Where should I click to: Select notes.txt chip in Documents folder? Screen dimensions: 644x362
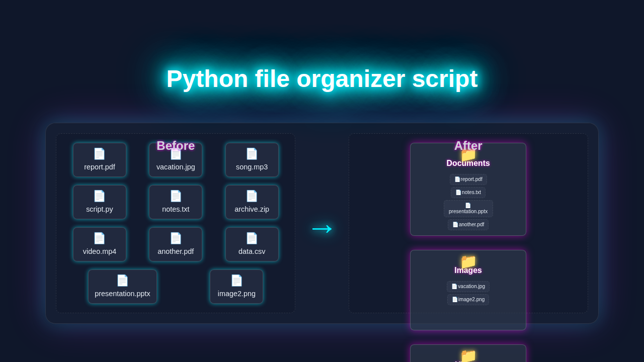[468, 192]
